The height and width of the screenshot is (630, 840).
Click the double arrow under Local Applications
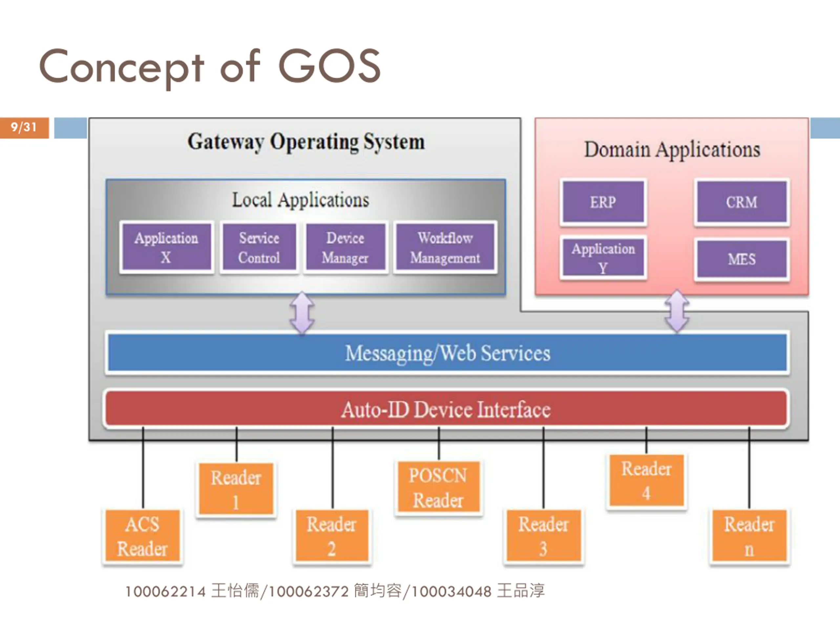[x=302, y=313]
